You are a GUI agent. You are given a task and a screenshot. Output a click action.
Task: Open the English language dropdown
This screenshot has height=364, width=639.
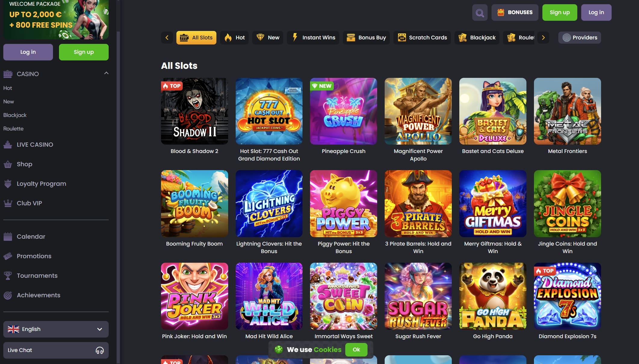pos(56,329)
